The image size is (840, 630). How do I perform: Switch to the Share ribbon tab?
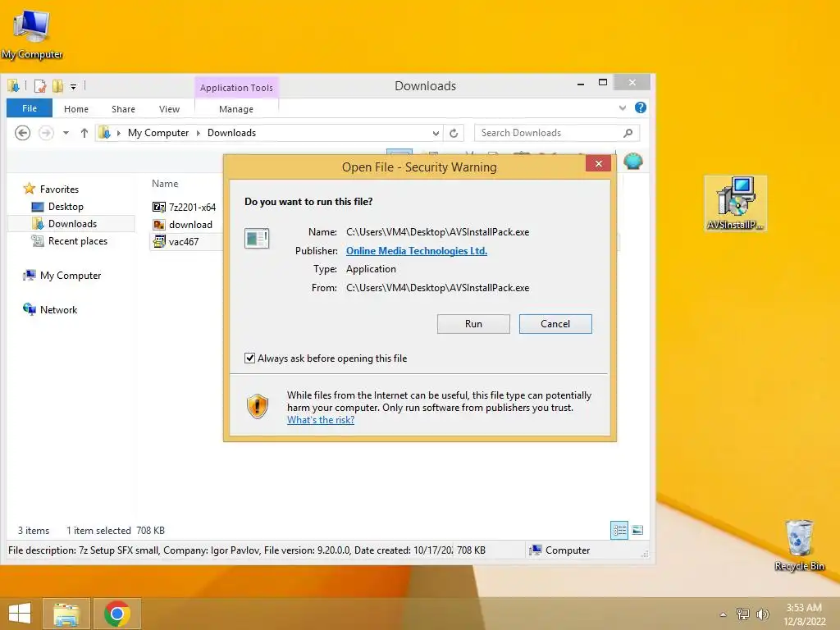(x=123, y=109)
